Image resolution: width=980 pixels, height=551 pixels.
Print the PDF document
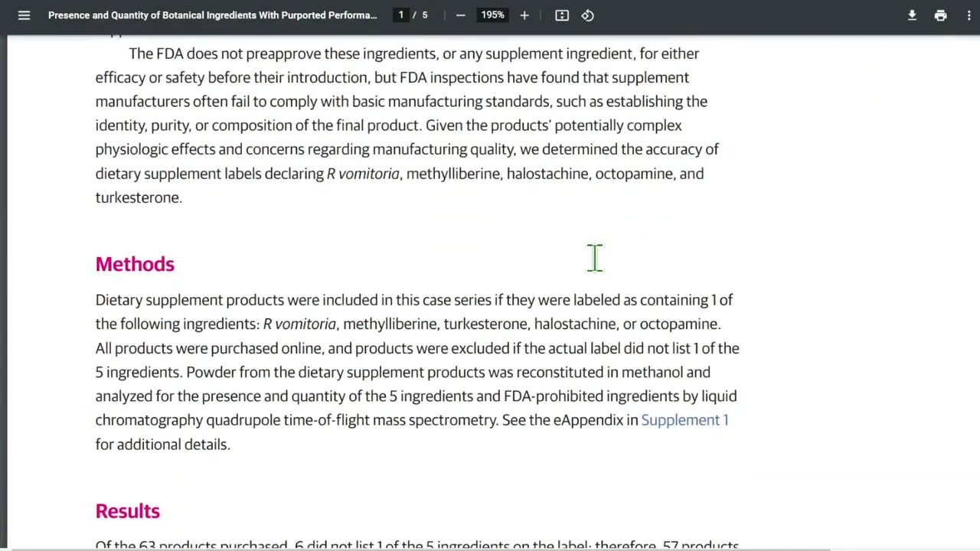940,15
